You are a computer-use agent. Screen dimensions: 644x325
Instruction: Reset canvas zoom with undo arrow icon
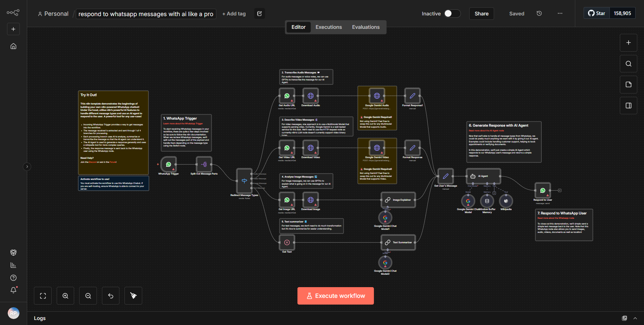(111, 296)
